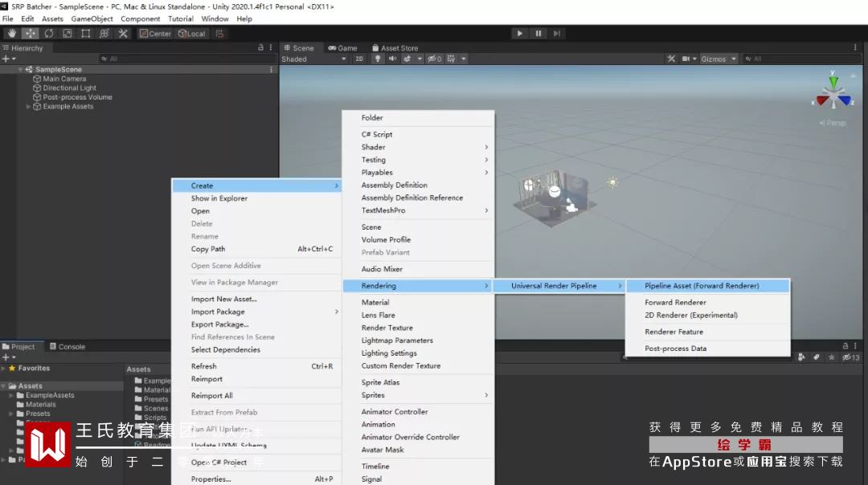Toggle scene lighting with lightbulb icon
The width and height of the screenshot is (868, 485).
coord(379,59)
